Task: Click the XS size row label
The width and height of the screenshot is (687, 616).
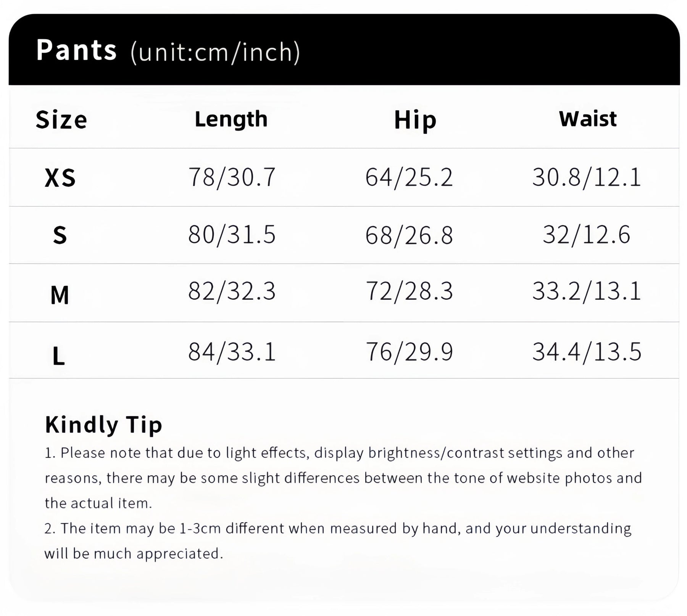Action: [x=60, y=178]
